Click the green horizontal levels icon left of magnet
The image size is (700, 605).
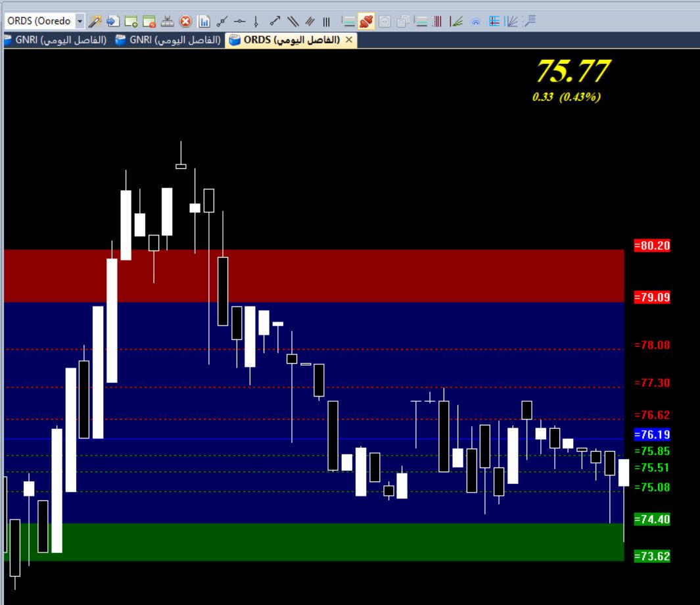[x=348, y=21]
